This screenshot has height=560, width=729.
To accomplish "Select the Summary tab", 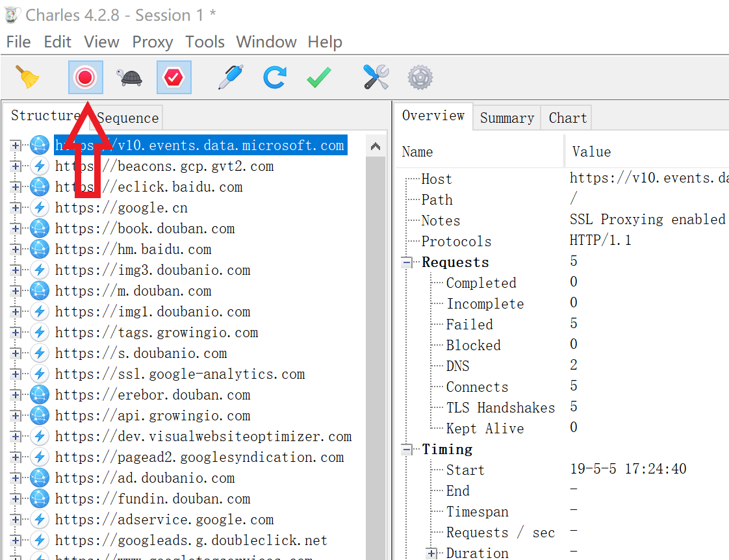I will pyautogui.click(x=507, y=118).
